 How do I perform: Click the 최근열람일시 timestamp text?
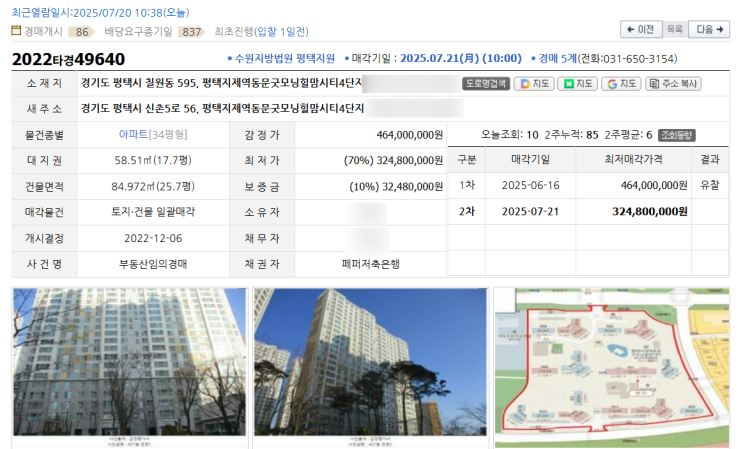click(x=100, y=12)
